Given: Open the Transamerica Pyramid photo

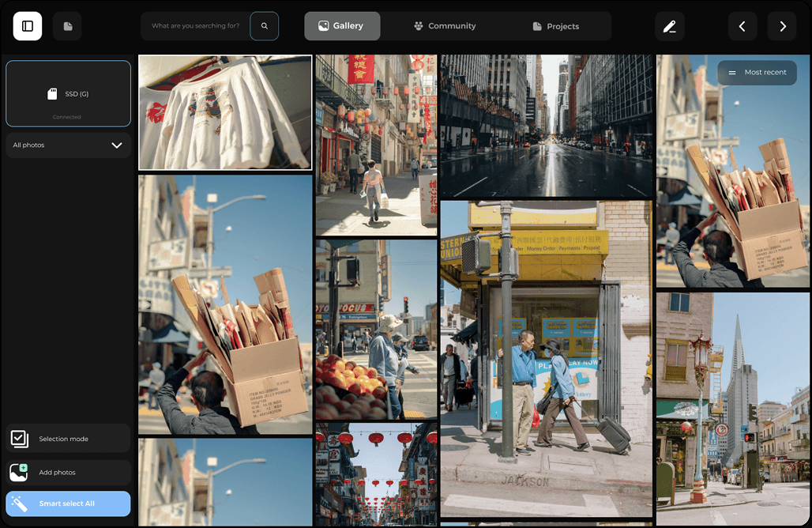Looking at the screenshot, I should (732, 398).
